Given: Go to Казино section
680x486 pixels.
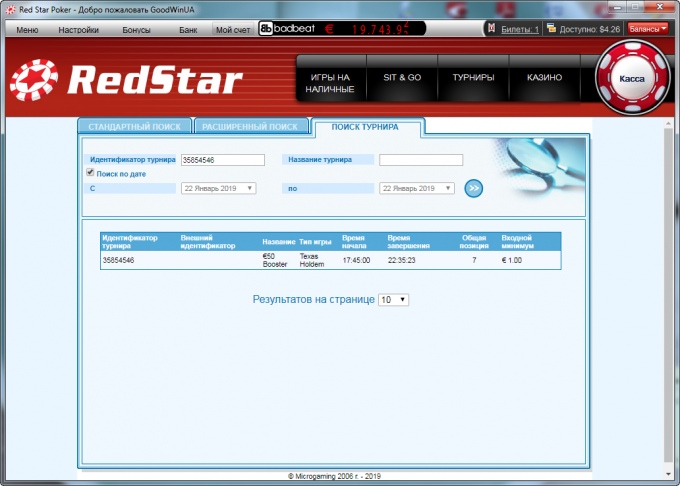Looking at the screenshot, I should [x=544, y=78].
